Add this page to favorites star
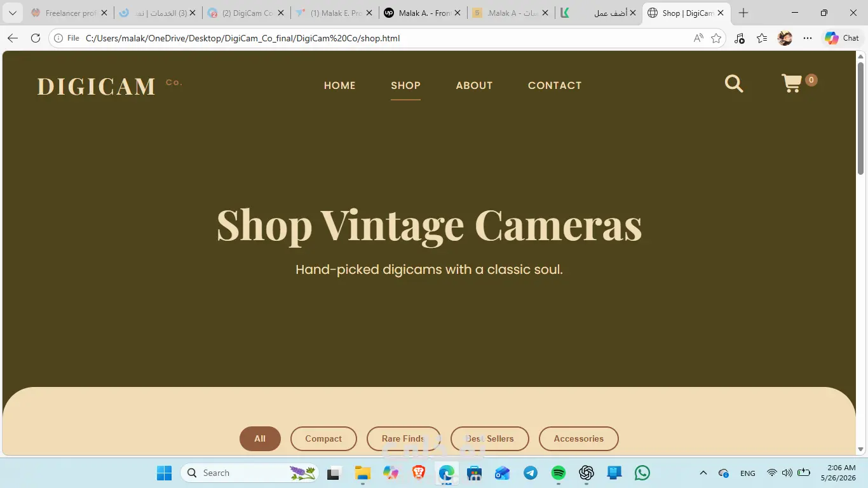868x488 pixels. coord(716,38)
